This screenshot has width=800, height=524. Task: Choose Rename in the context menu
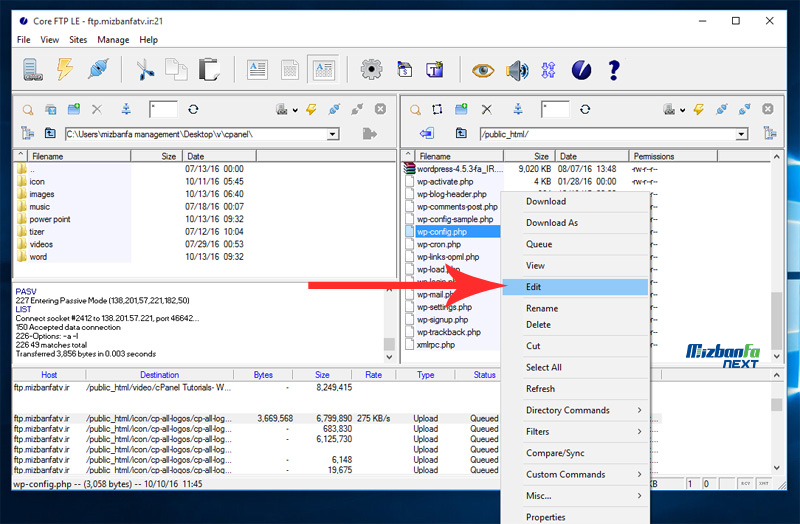tap(576, 308)
